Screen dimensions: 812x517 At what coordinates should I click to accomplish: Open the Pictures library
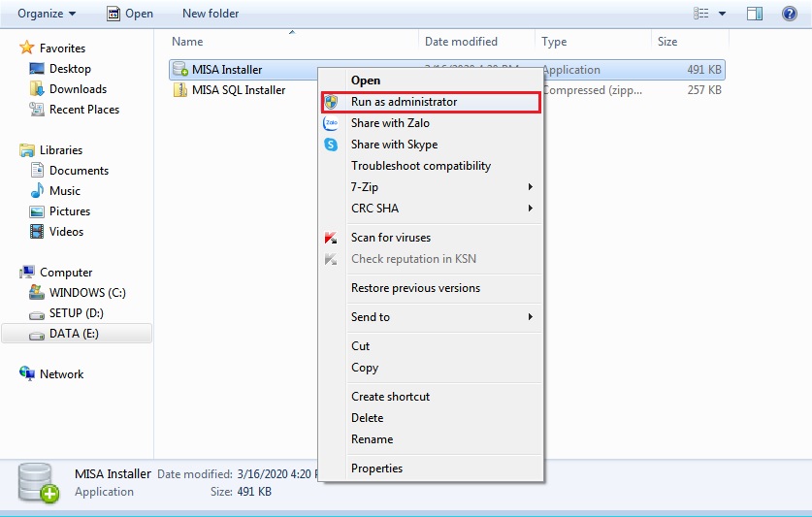click(x=70, y=211)
